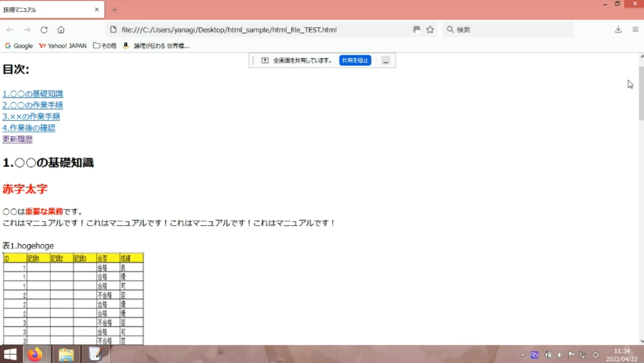This screenshot has height=363, width=644.
Task: Click the 共有を停止 stop sharing button
Action: (355, 60)
